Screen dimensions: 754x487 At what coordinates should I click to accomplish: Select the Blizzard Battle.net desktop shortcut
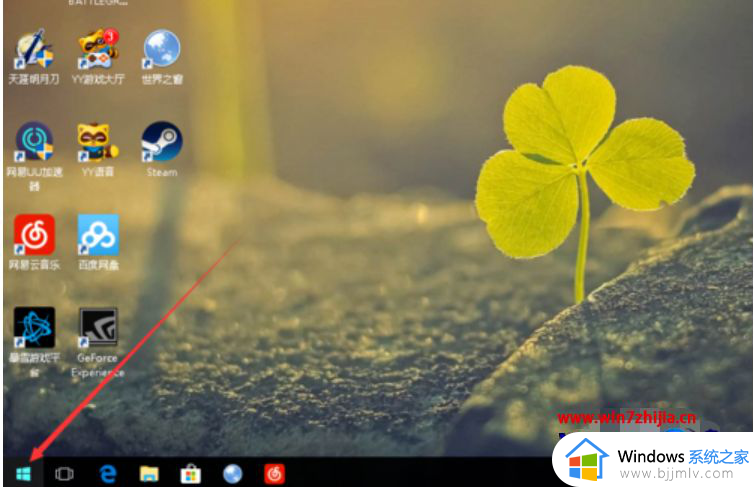click(34, 341)
